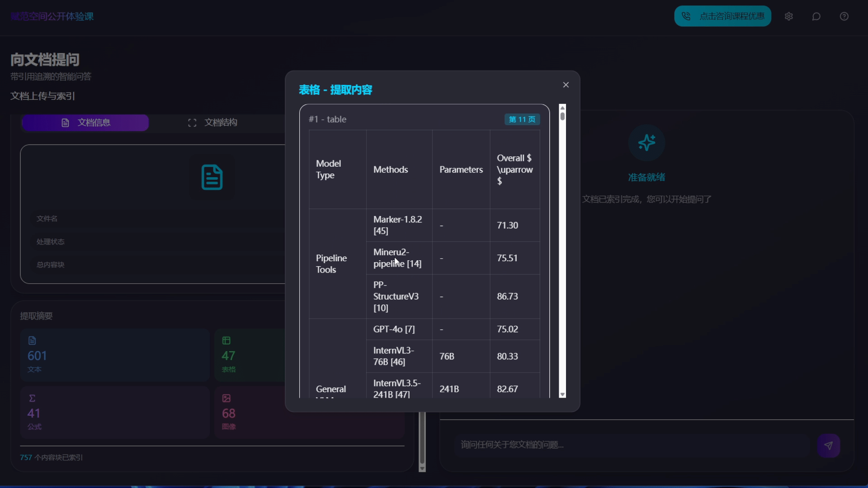
Task: Click the table icon above 47
Action: (x=226, y=341)
